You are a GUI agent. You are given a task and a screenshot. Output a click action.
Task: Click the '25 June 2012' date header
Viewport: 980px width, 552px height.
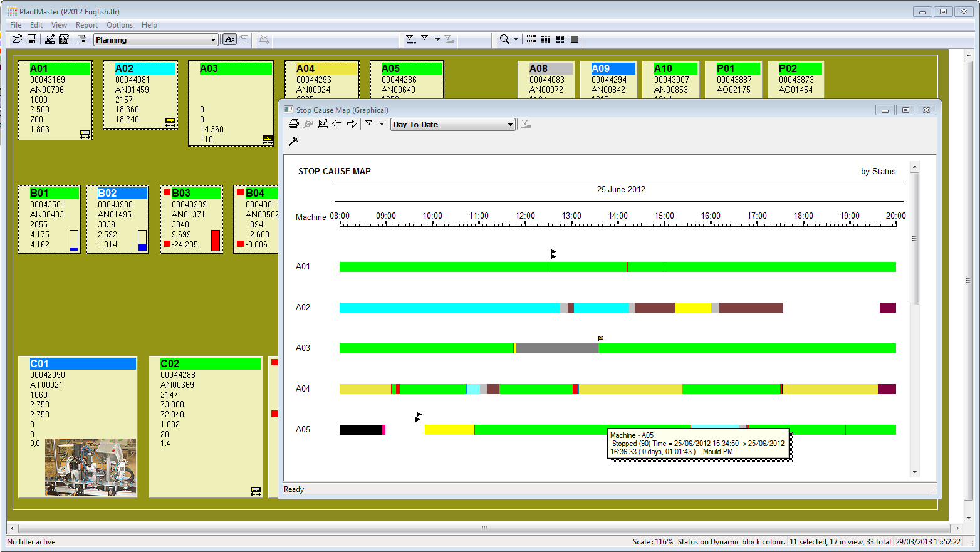(621, 189)
